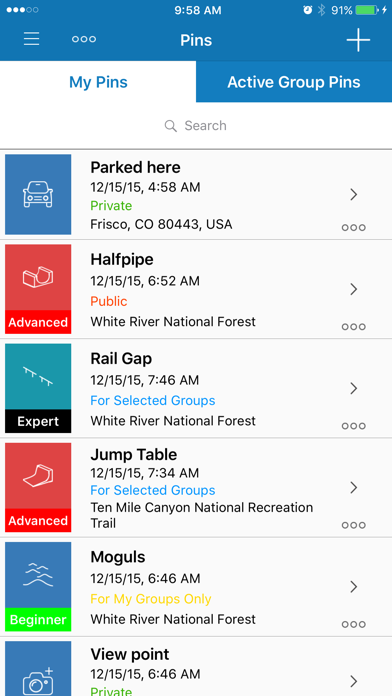392x696 pixels.
Task: Tap the battery indicator in status bar
Action: [367, 10]
